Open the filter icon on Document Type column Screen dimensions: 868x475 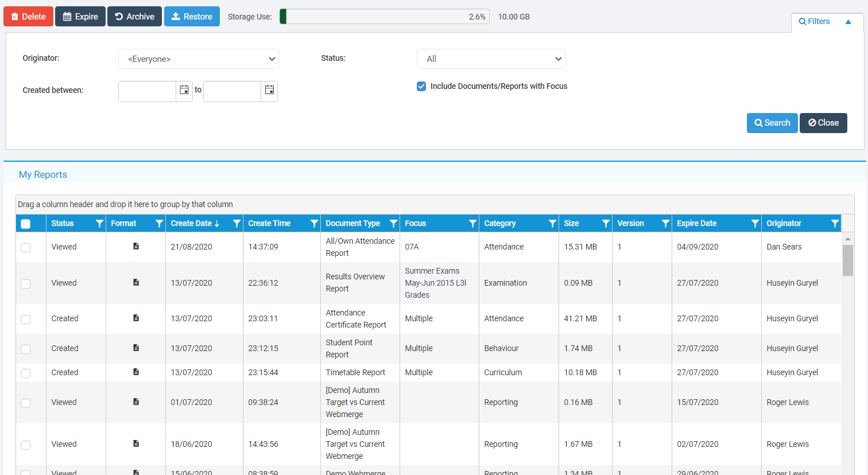(x=393, y=223)
